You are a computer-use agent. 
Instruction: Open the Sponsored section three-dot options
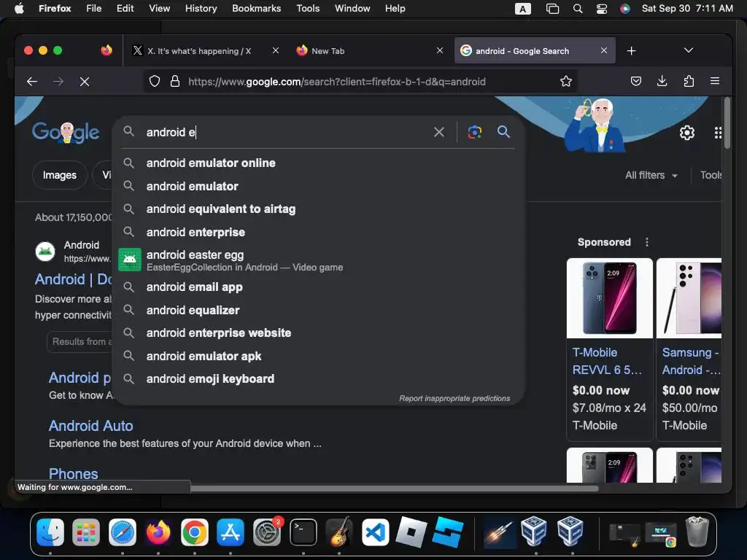tap(647, 242)
